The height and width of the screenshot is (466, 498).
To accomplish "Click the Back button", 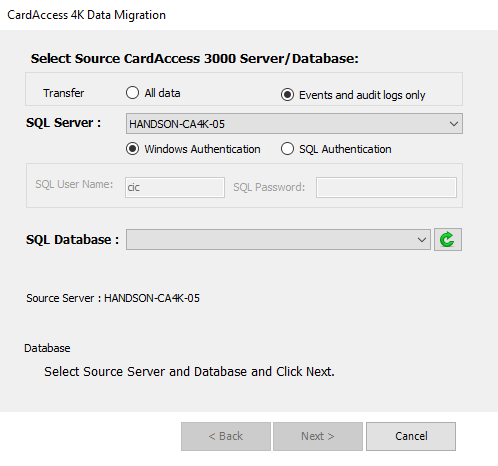I will click(x=226, y=436).
